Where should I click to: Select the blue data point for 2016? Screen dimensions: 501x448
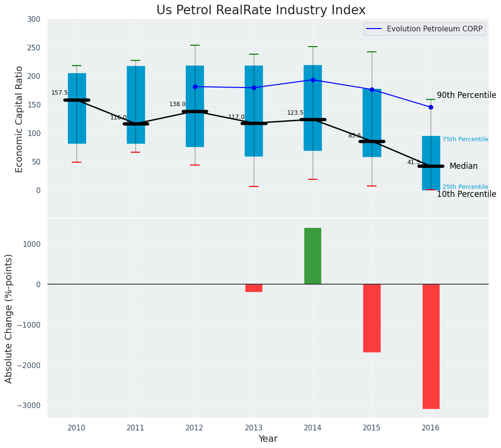(431, 107)
